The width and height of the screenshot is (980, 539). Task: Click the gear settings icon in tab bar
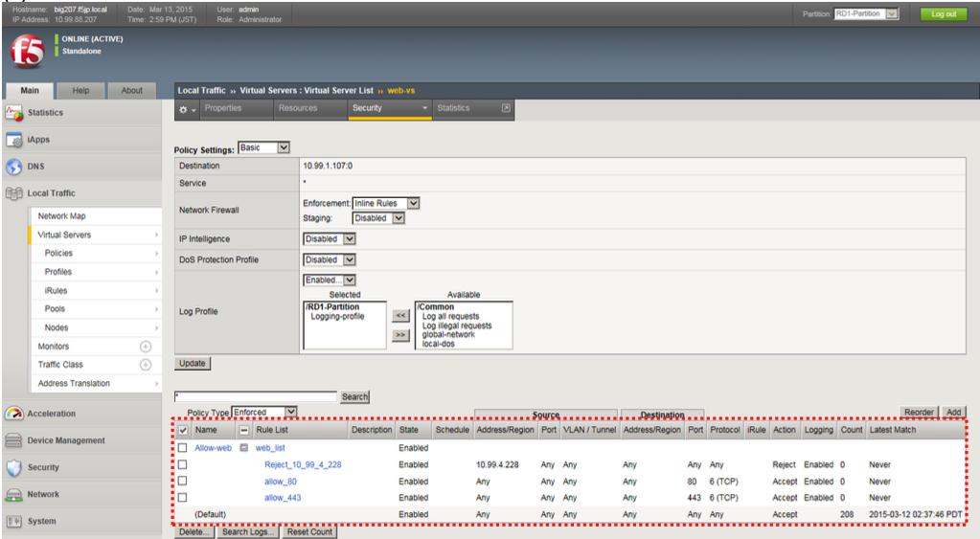(x=183, y=109)
